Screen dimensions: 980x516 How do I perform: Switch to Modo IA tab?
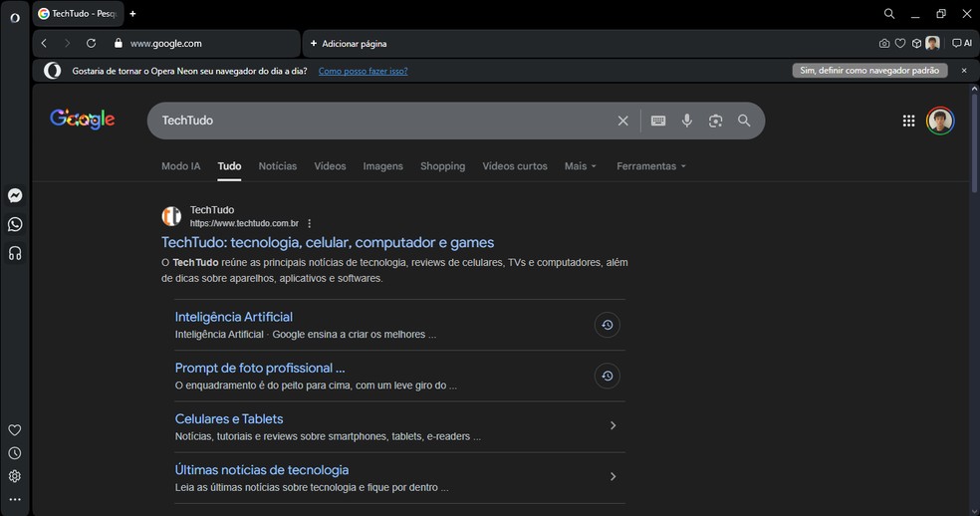[x=180, y=165]
